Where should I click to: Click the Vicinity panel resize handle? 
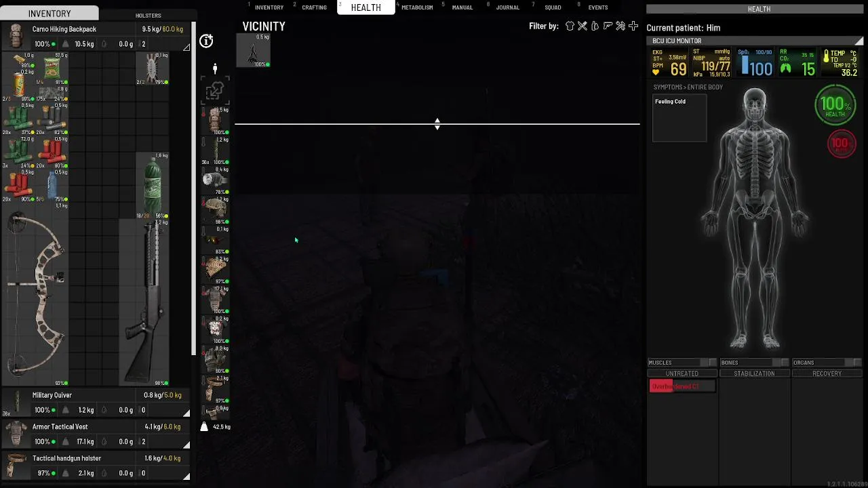click(437, 124)
